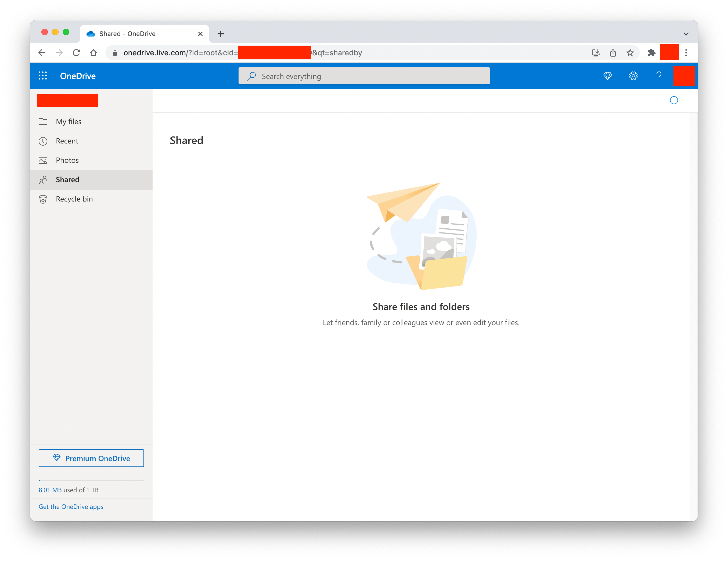Click the share page icon in address bar
Viewport: 728px width, 561px height.
point(613,53)
